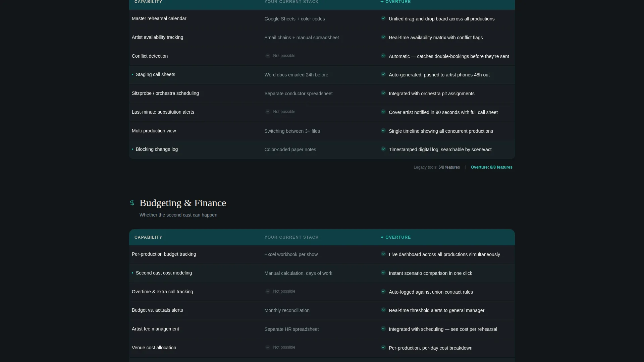Click the check icon for Live dashboard across productions
Viewport: 644px width, 362px height.
383,254
